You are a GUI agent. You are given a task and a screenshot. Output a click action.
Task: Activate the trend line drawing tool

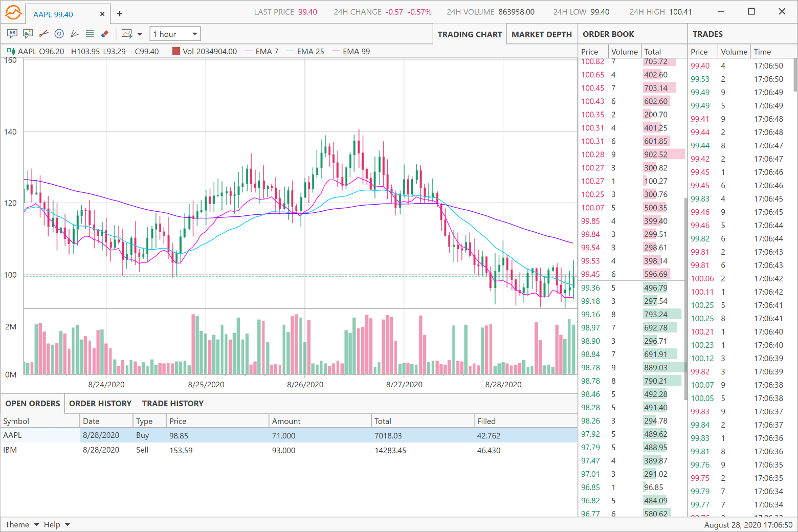point(43,33)
